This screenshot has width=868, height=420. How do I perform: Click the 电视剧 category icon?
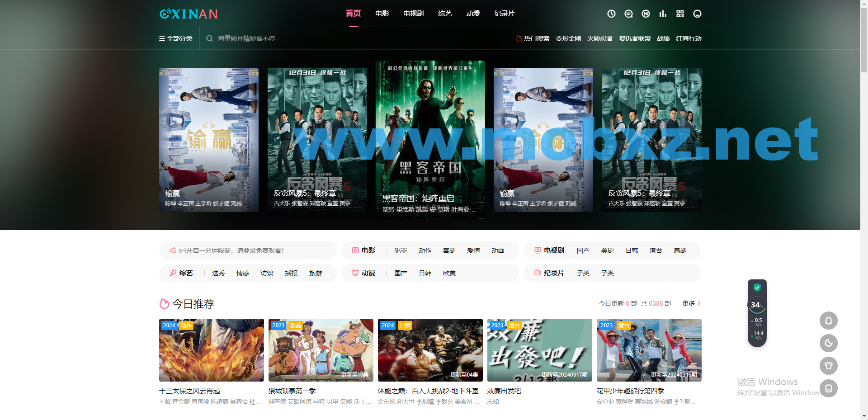coord(538,250)
